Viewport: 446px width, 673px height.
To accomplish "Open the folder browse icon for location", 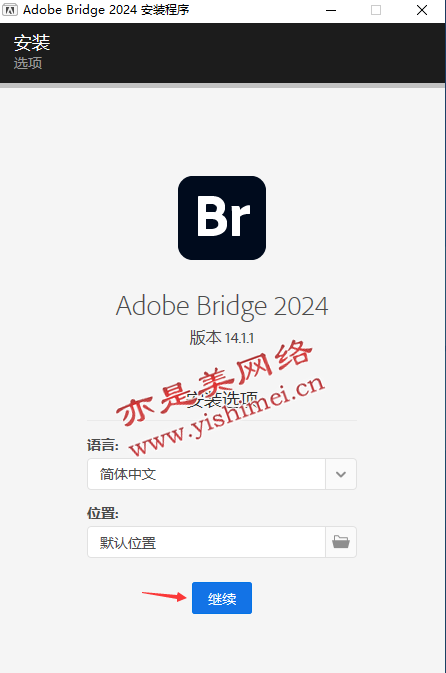I will pyautogui.click(x=341, y=542).
